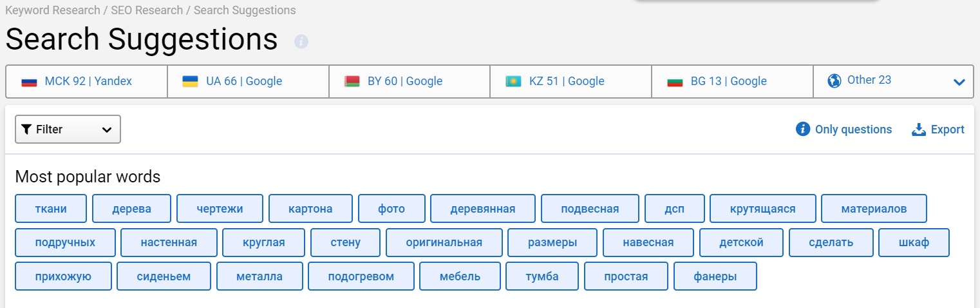Toggle the Only questions filter
The image size is (980, 308).
pyautogui.click(x=844, y=130)
